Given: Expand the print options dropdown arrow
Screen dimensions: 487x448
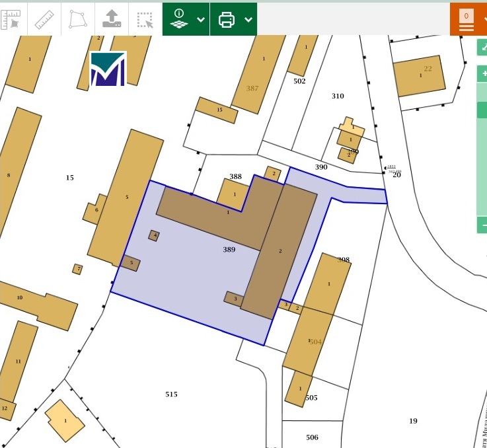Looking at the screenshot, I should click(248, 19).
